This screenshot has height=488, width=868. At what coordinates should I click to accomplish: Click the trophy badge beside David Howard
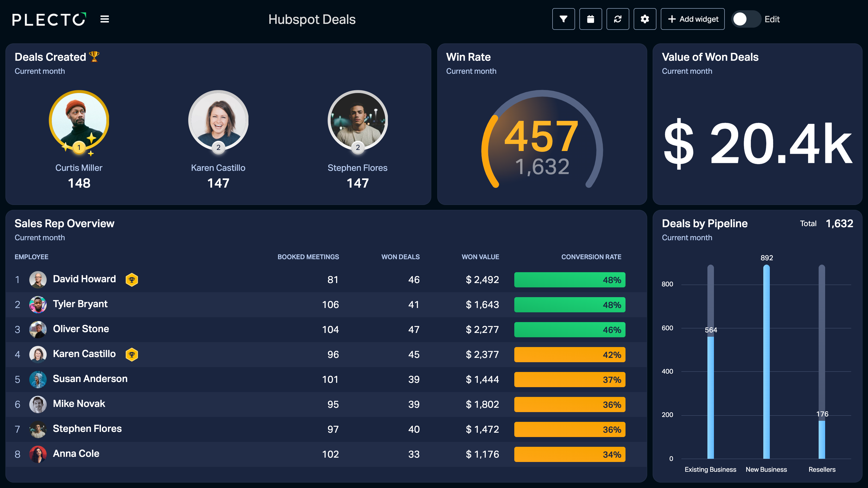coord(132,280)
